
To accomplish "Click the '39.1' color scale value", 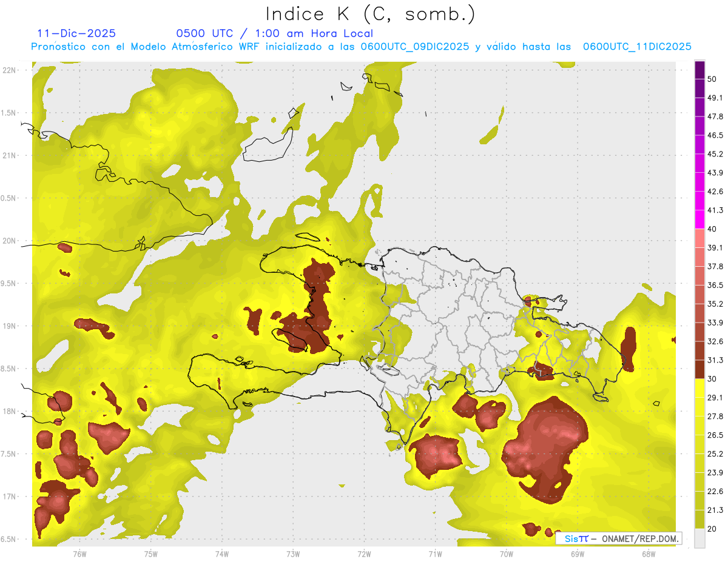I will tap(716, 247).
